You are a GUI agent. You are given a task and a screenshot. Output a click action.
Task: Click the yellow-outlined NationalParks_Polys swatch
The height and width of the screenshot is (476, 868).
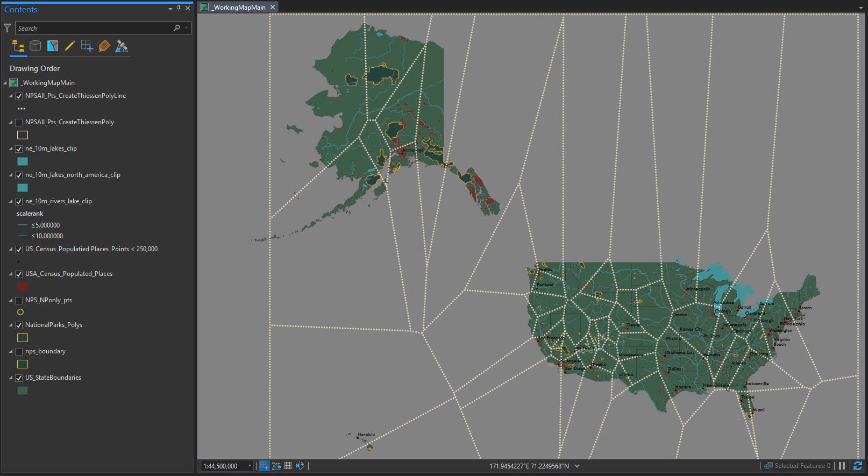pyautogui.click(x=23, y=338)
